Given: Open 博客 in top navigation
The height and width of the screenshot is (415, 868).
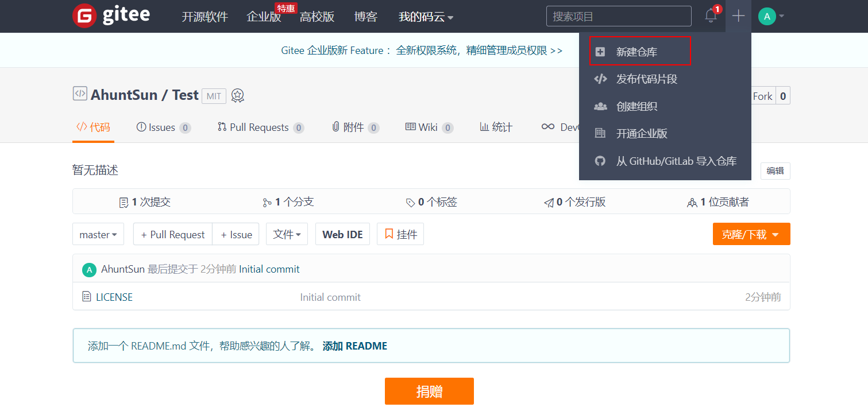Looking at the screenshot, I should (x=366, y=17).
